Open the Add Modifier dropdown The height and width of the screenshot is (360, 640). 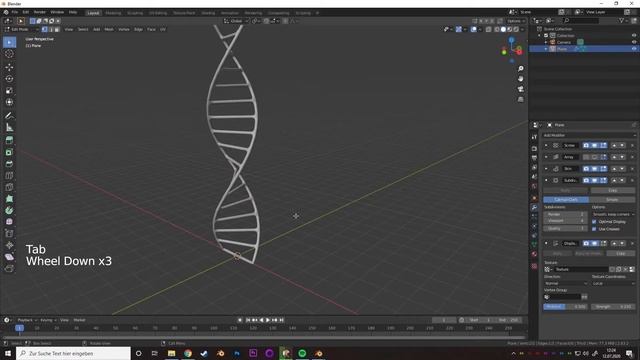[589, 135]
